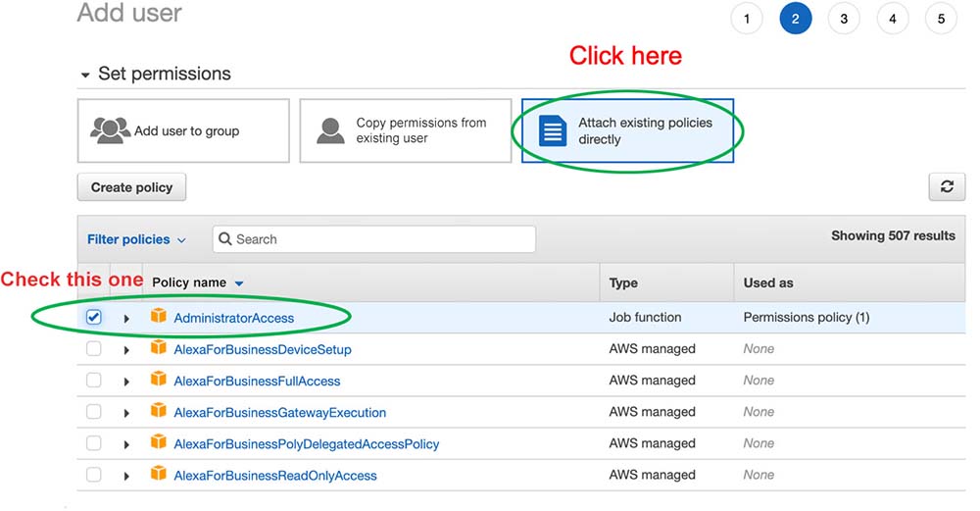This screenshot has width=980, height=511.
Task: Click the Add user to group icon
Action: pyautogui.click(x=110, y=130)
